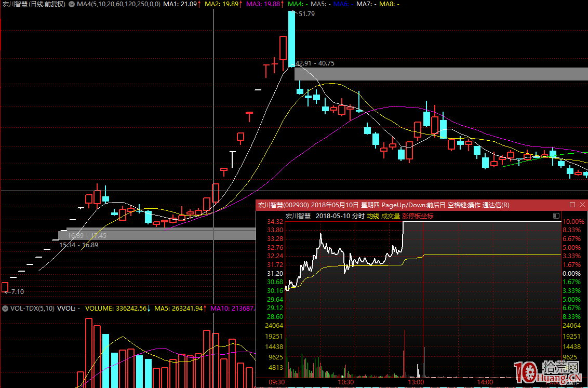Click the 15.34 - 16.89 gap label
Viewport: 588px width, 388px height.
(x=79, y=245)
